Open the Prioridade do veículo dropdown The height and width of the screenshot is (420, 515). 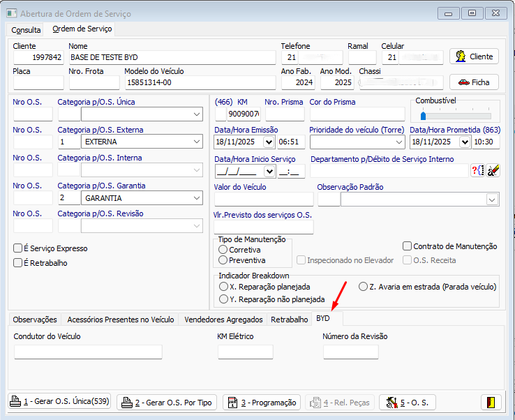coord(398,142)
